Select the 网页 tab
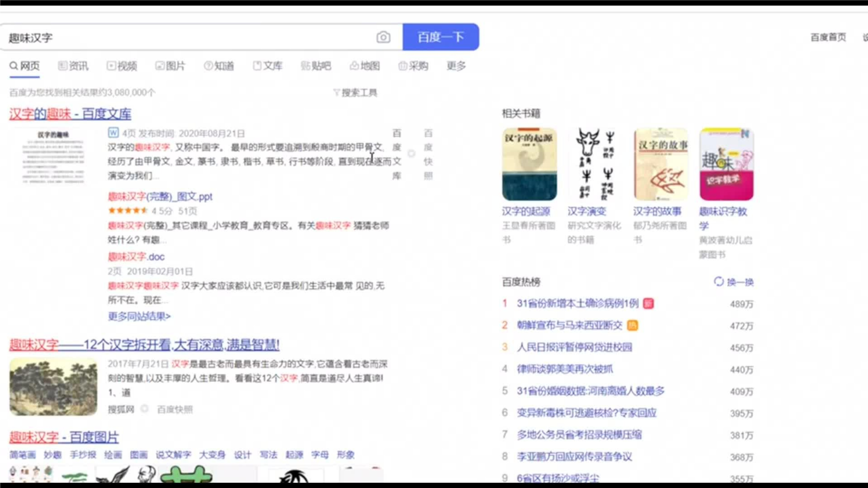The width and height of the screenshot is (868, 488). 25,66
